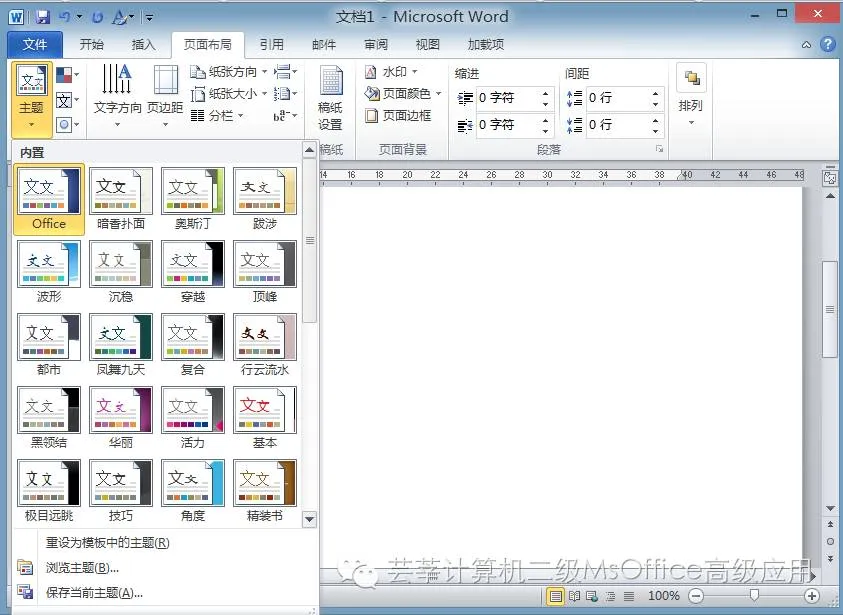This screenshot has height=615, width=843.
Task: Switch to the Review (审阅) tab
Action: pos(375,45)
